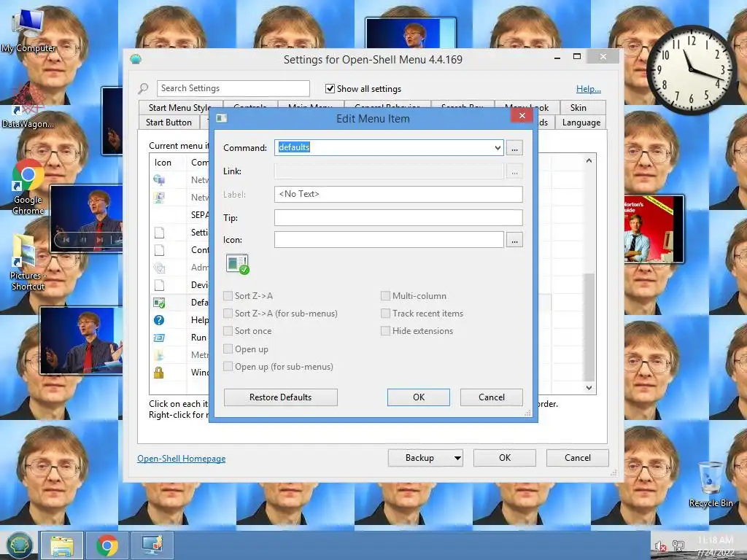747x560 pixels.
Task: Click the analog clock gadget
Action: [690, 70]
